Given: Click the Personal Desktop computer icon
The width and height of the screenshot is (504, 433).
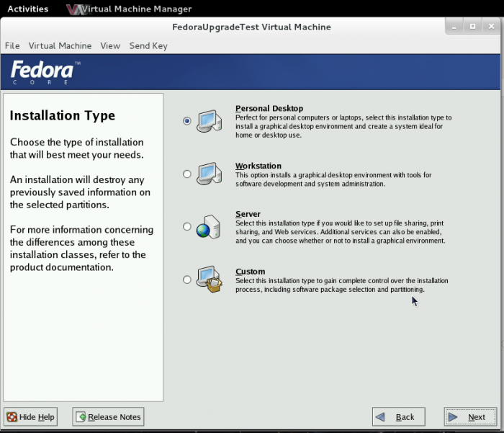Looking at the screenshot, I should [x=209, y=120].
